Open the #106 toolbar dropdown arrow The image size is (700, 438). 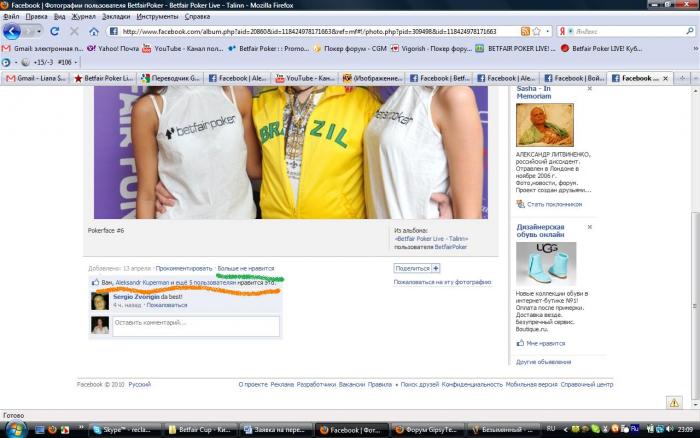[x=75, y=63]
